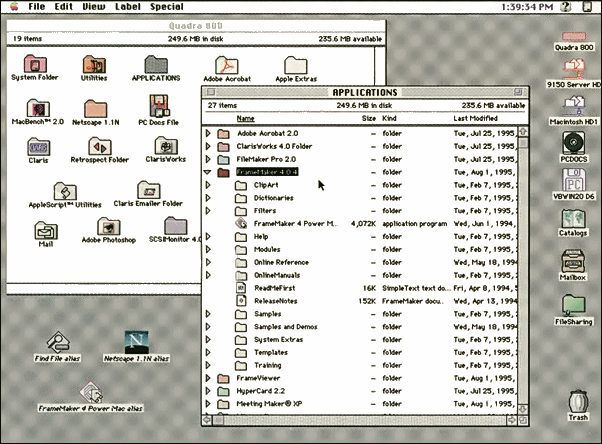Select the Catalogs desktop icon
The height and width of the screenshot is (444, 602).
573,219
